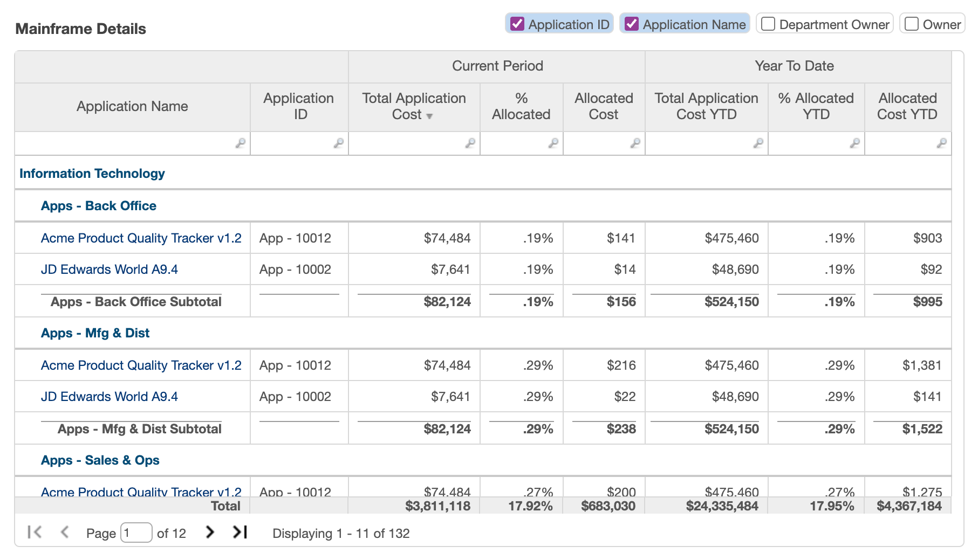The height and width of the screenshot is (560, 978).
Task: Go to the first page arrow
Action: click(x=35, y=533)
